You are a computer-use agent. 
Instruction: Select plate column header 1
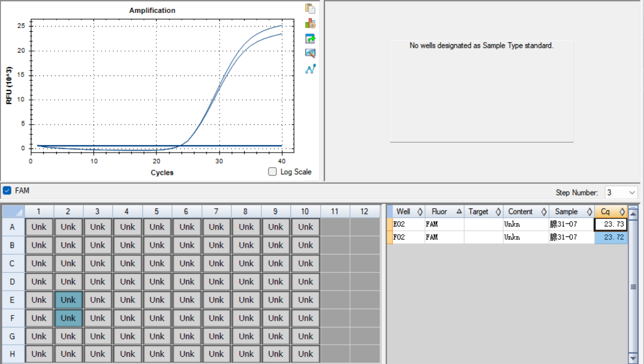pos(39,211)
